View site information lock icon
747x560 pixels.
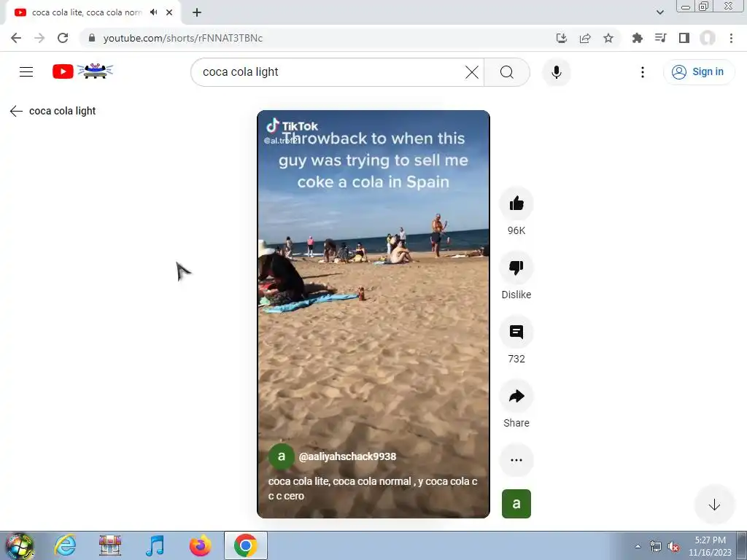[x=92, y=38]
